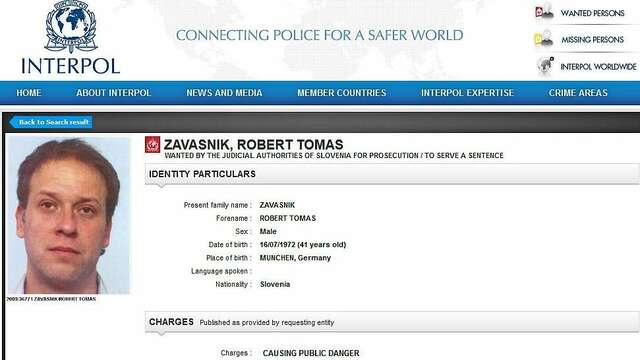
Task: Open Member Countries menu item
Action: [x=341, y=93]
